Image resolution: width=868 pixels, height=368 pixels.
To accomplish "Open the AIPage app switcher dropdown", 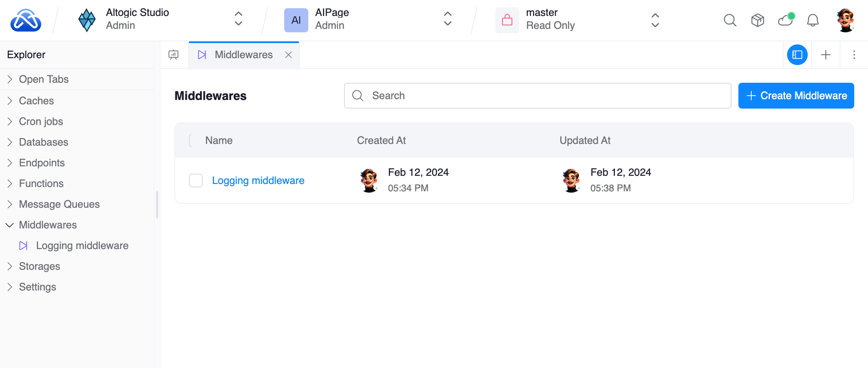I will pos(447,19).
